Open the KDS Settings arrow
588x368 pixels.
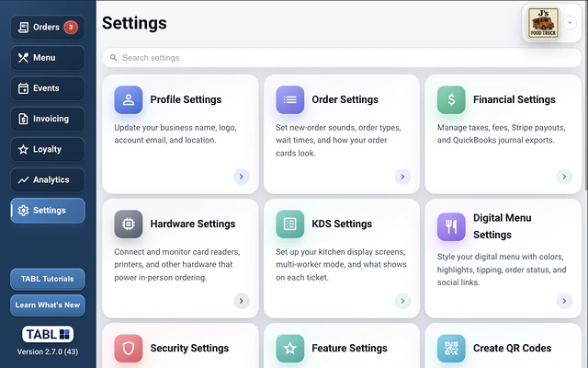tap(402, 301)
